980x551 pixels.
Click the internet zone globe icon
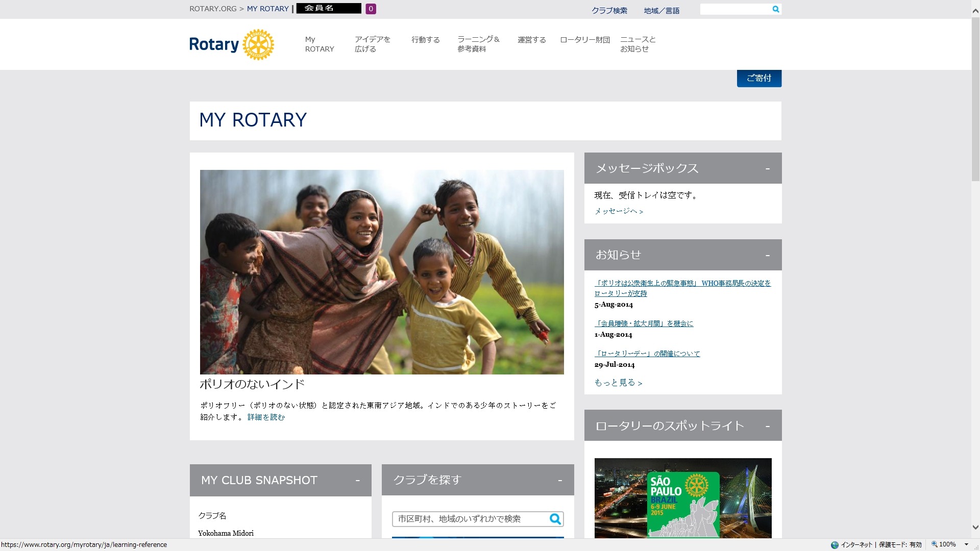point(835,545)
